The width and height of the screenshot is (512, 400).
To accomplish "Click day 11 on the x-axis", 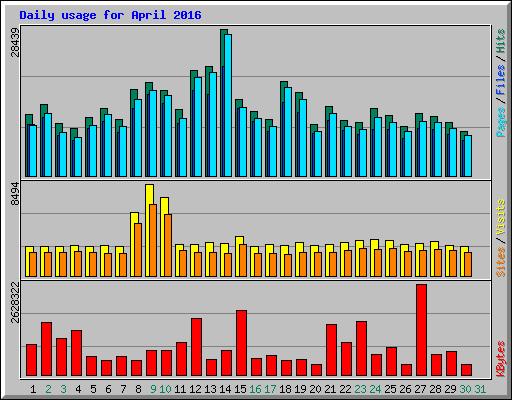I will [180, 389].
